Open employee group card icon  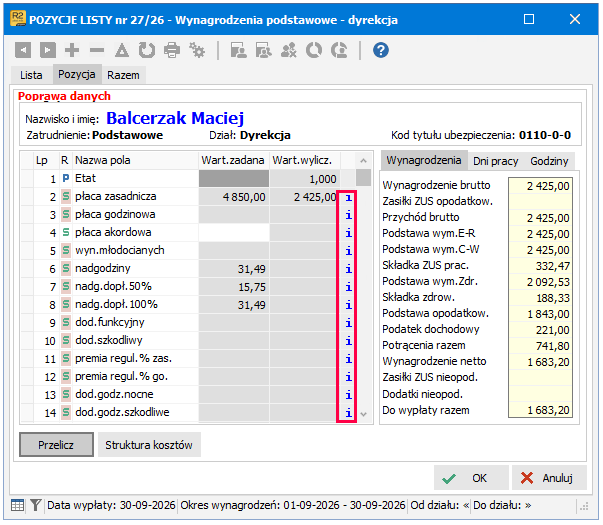(x=263, y=50)
